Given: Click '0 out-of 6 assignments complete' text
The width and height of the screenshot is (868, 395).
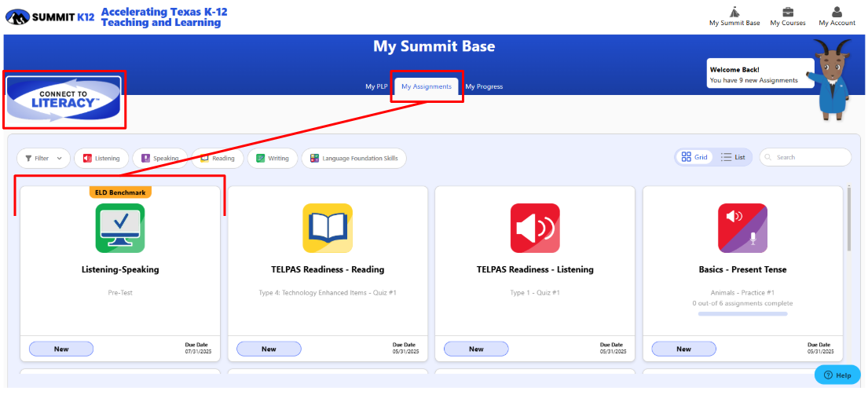Looking at the screenshot, I should pyautogui.click(x=742, y=303).
